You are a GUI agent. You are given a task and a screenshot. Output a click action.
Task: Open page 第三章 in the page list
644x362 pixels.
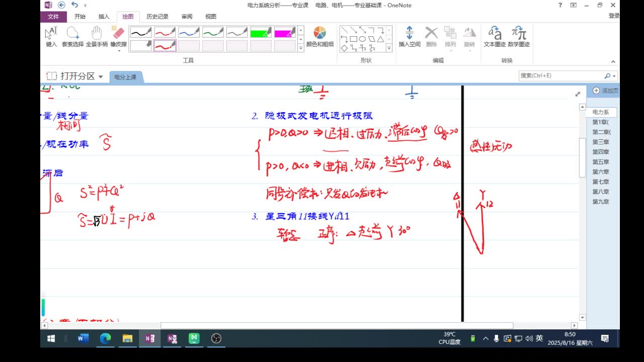coord(601,142)
